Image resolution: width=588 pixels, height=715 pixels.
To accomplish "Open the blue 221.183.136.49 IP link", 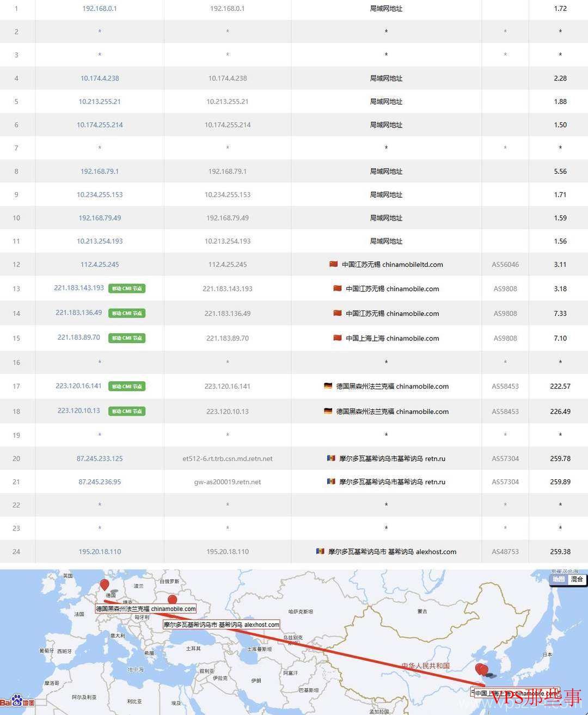I will pyautogui.click(x=79, y=313).
